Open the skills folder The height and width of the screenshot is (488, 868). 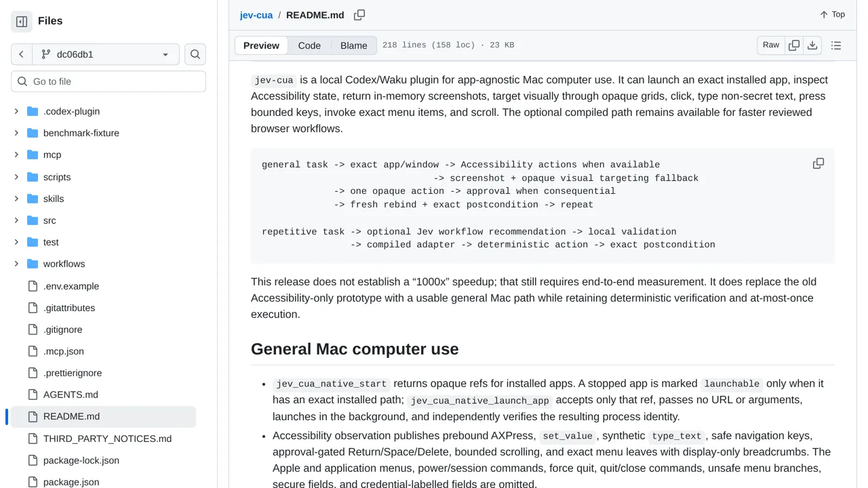[54, 199]
